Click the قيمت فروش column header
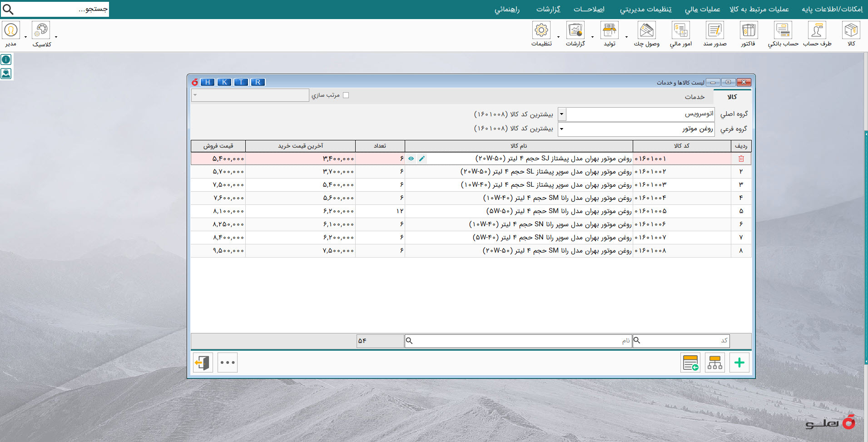This screenshot has height=442, width=868. [x=218, y=146]
